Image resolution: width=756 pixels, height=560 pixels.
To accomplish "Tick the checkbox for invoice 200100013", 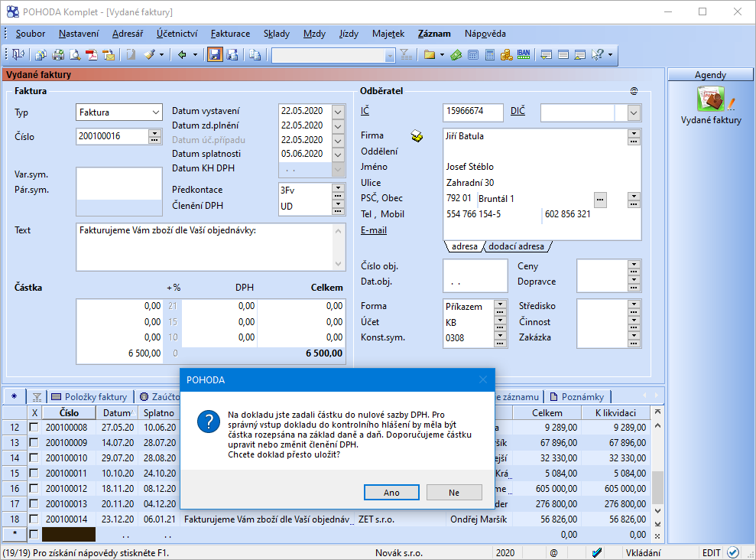I will (34, 504).
